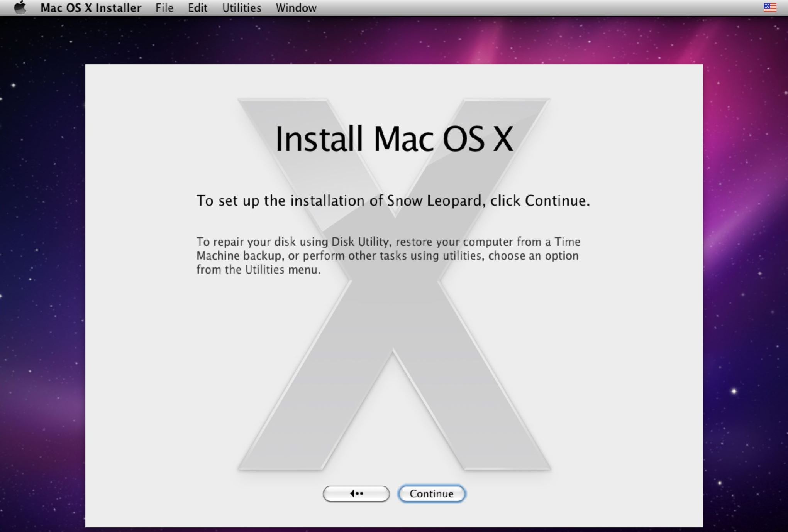Screen dimensions: 788x532
Task: Open the Apple menu
Action: [x=20, y=8]
